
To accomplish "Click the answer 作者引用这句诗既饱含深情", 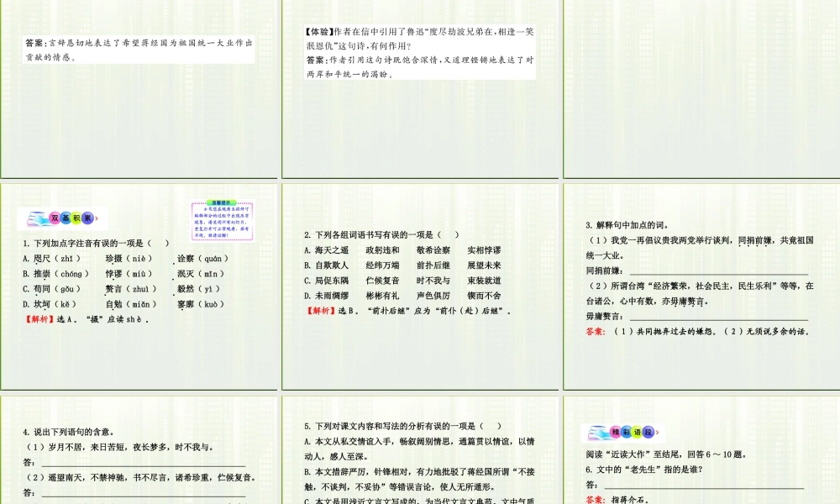I will (x=420, y=67).
